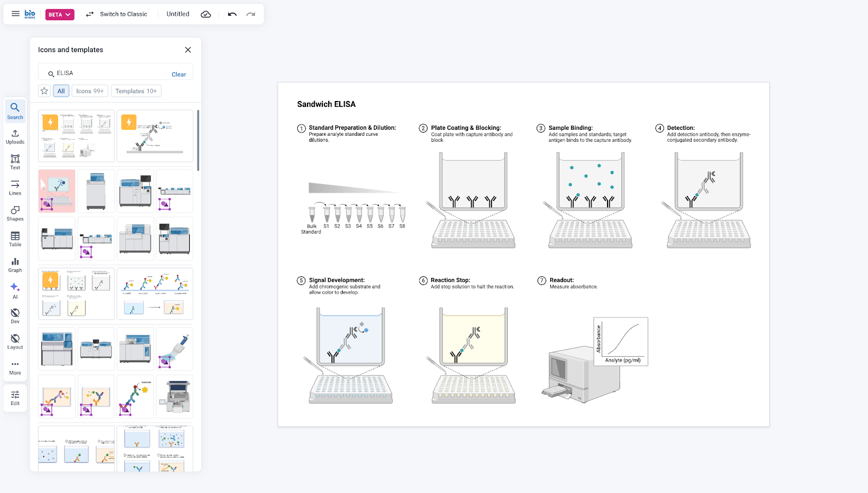Toggle the All results filter
The width and height of the screenshot is (868, 493).
[x=61, y=91]
